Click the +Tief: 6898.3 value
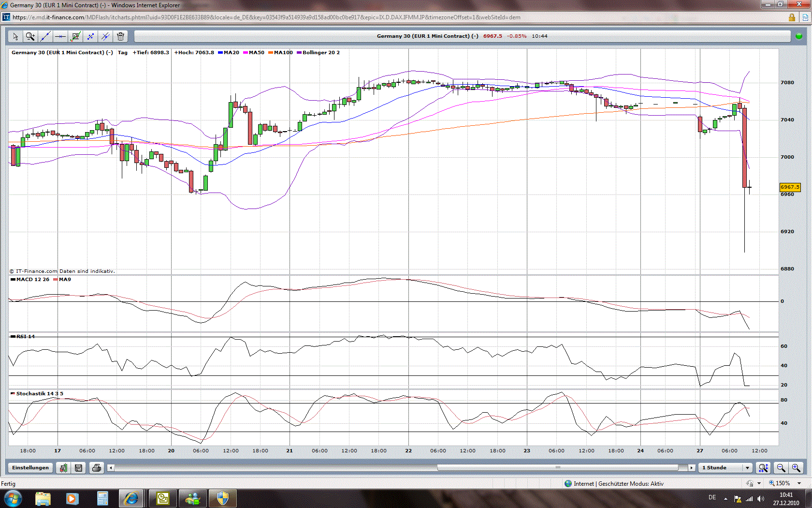Image resolution: width=812 pixels, height=508 pixels. click(x=151, y=53)
